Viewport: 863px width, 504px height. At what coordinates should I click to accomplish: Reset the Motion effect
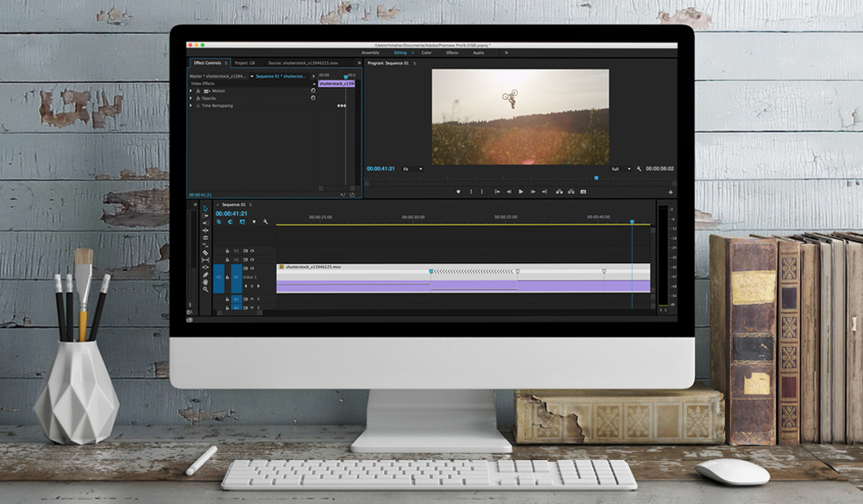pos(313,91)
